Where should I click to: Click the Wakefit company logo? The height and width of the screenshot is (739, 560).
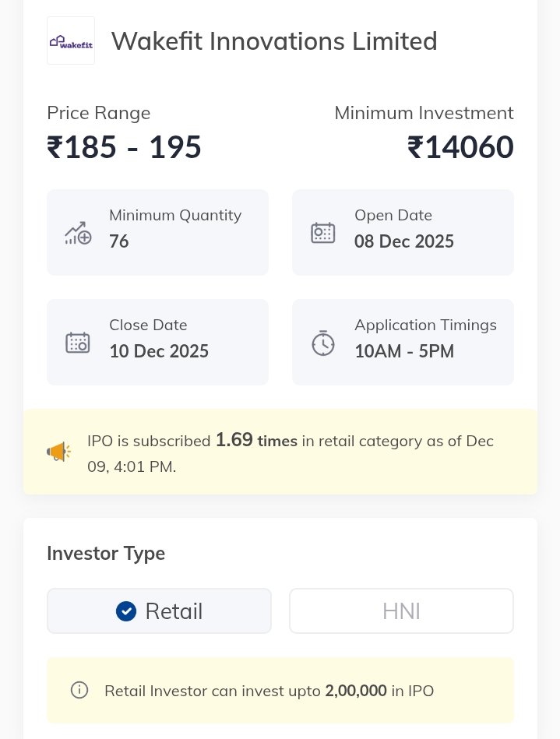pos(71,40)
